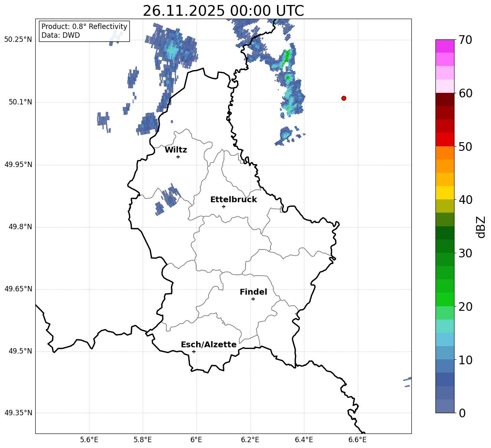The height and width of the screenshot is (448, 491).
Task: Click the bright green colorbar segment above 20
Action: click(x=445, y=299)
